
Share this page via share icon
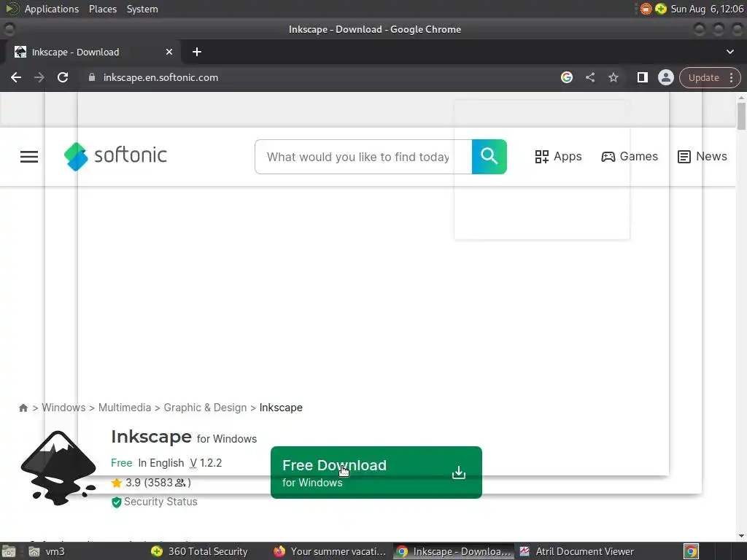590,77
